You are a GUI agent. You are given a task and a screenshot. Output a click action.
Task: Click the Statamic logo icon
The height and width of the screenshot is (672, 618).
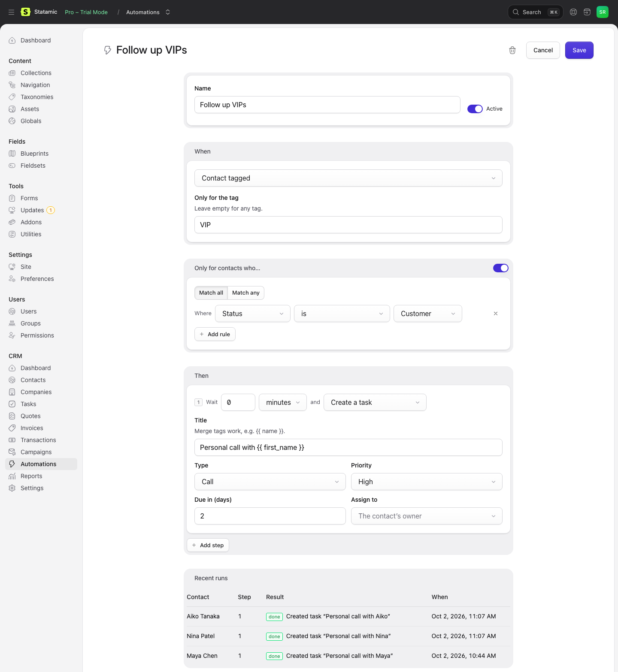point(26,12)
